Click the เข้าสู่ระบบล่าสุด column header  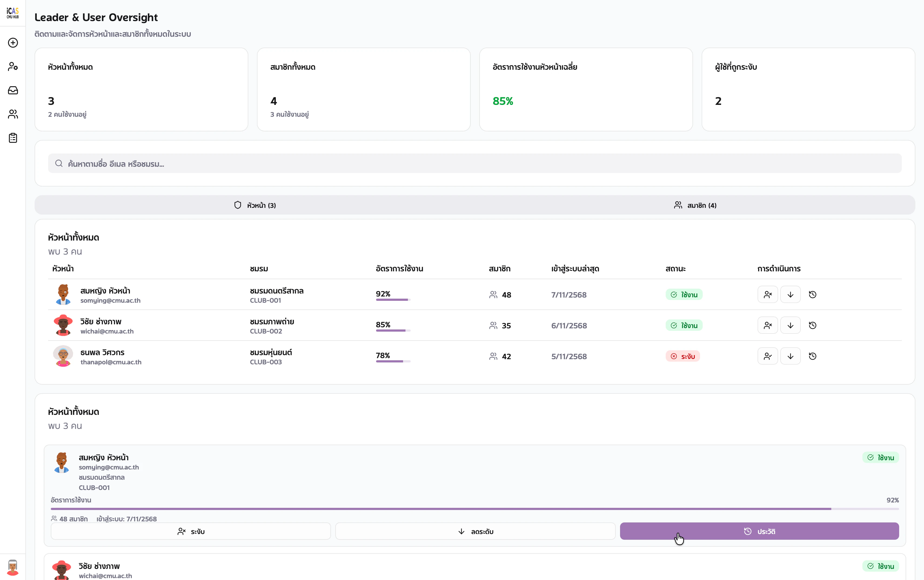pyautogui.click(x=575, y=269)
